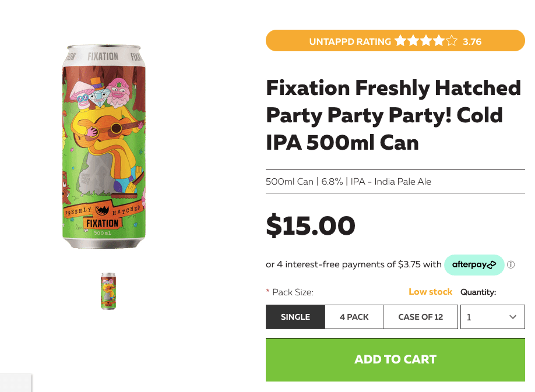Click the second rating star
The height and width of the screenshot is (392, 535).
pyautogui.click(x=413, y=41)
